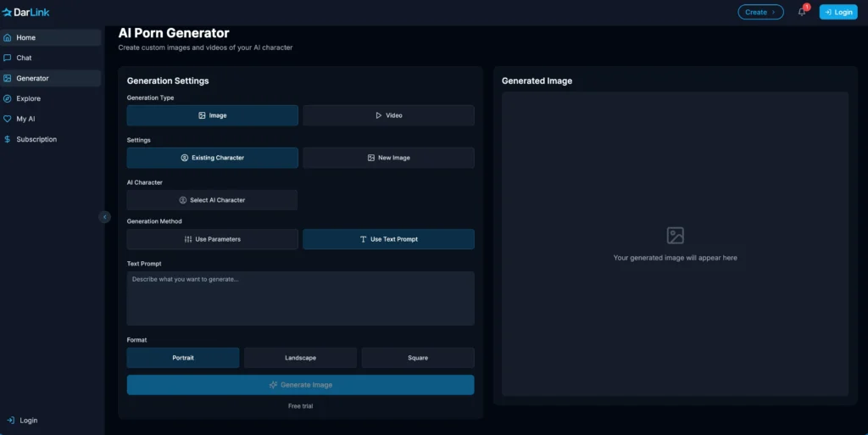Click the 'Generation Settings' heading
This screenshot has width=868, height=435.
168,81
